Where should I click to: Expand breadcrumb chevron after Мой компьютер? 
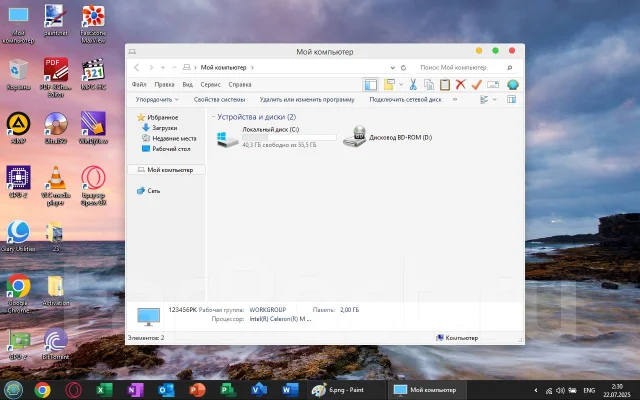[252, 68]
